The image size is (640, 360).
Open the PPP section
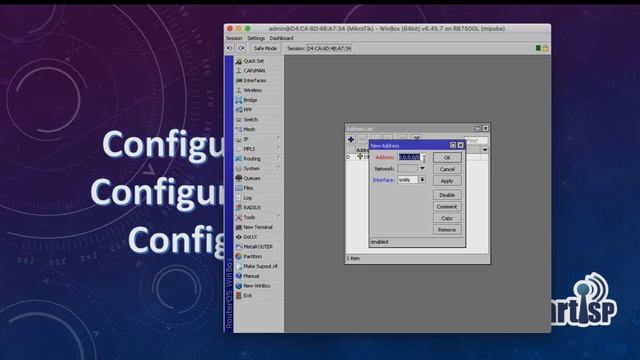tap(259, 110)
